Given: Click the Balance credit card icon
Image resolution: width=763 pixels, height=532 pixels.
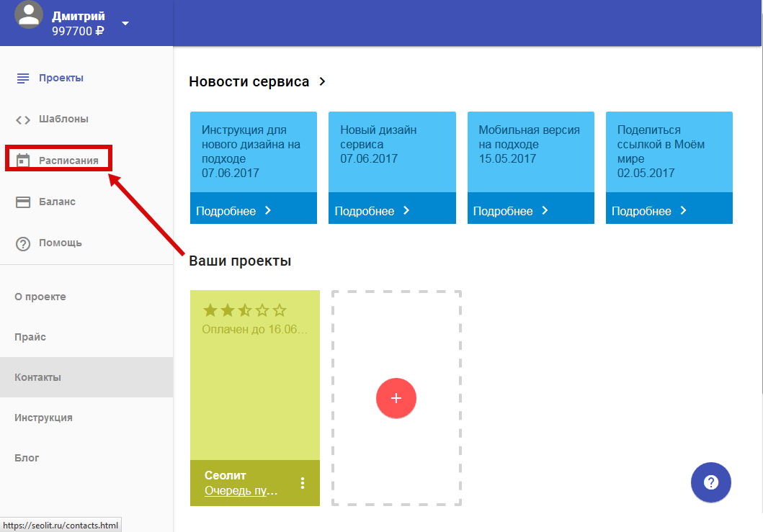Looking at the screenshot, I should pyautogui.click(x=23, y=202).
